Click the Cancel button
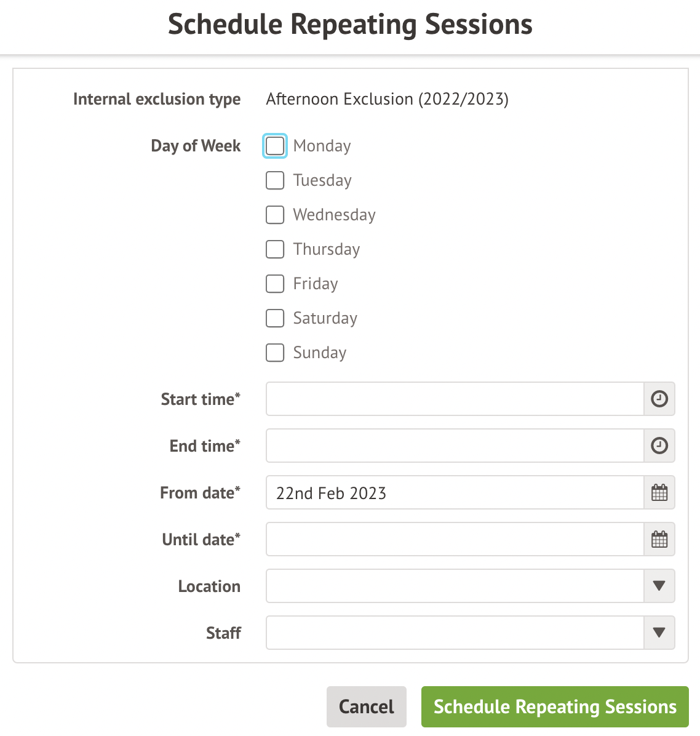This screenshot has width=700, height=736. (x=367, y=706)
